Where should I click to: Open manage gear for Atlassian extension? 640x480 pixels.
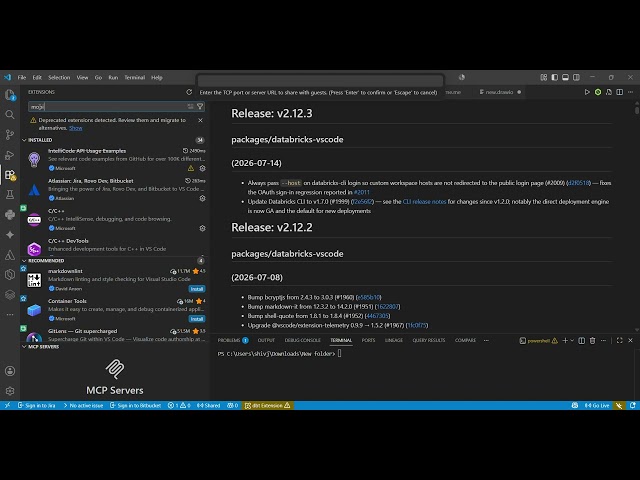[202, 198]
